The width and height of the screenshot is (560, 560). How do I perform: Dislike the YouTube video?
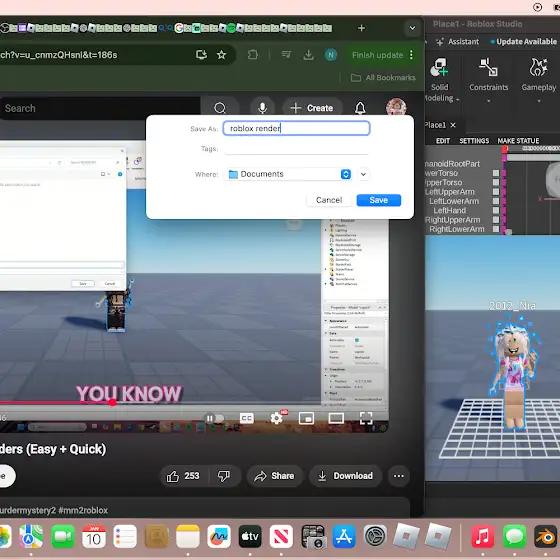tap(224, 476)
